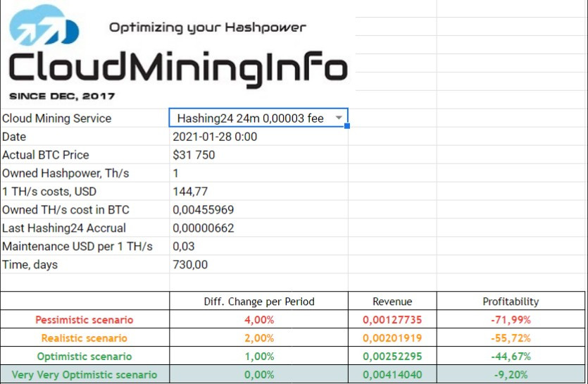Click the 'Optimizing your Hashpower' tagline
The image size is (588, 384).
click(x=207, y=27)
